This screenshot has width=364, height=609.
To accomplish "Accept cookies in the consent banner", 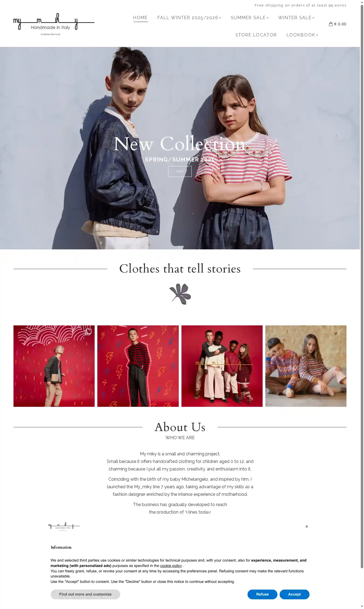I will click(x=294, y=594).
